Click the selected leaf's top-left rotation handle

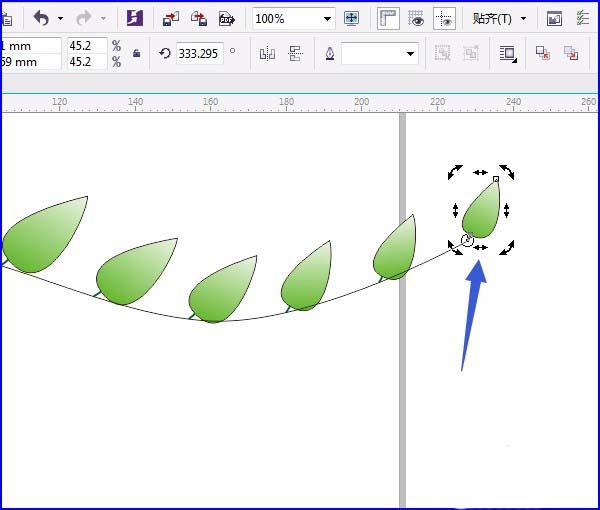point(455,172)
